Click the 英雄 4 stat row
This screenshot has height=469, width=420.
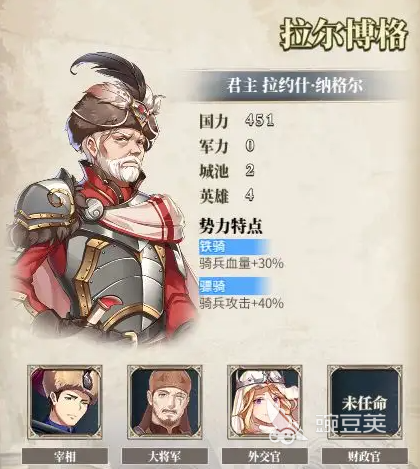pos(227,196)
